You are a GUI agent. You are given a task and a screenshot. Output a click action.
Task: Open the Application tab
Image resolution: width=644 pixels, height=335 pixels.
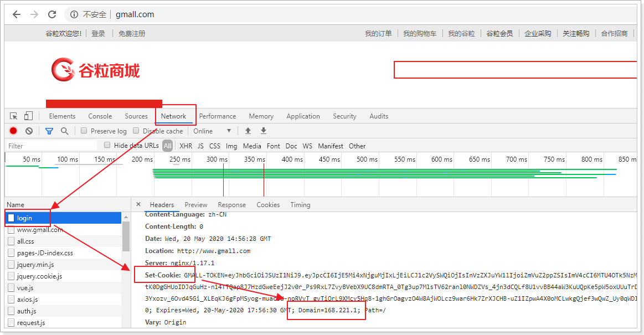click(x=303, y=116)
